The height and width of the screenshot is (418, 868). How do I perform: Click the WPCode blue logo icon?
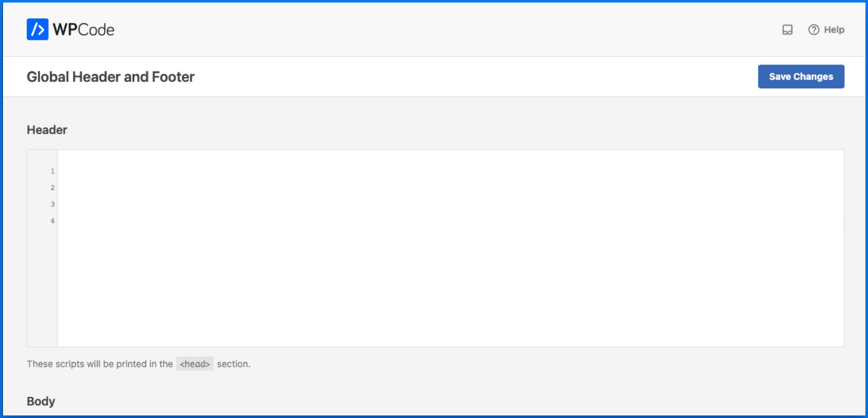37,29
